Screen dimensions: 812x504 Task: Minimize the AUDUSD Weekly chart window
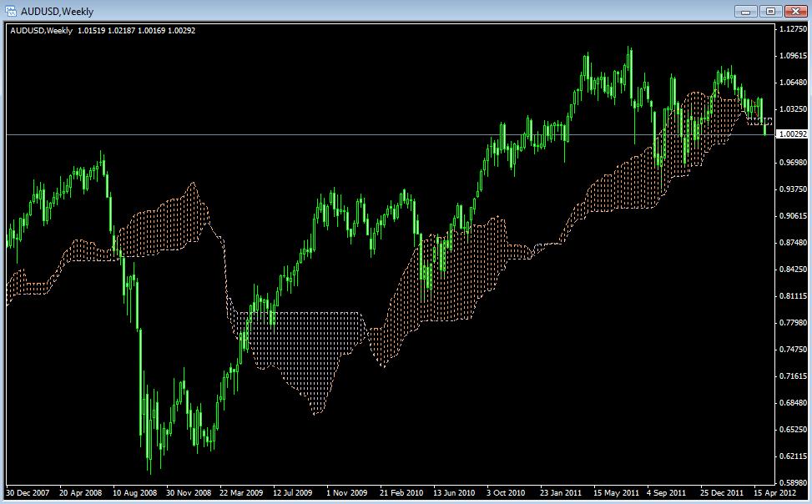[746, 12]
